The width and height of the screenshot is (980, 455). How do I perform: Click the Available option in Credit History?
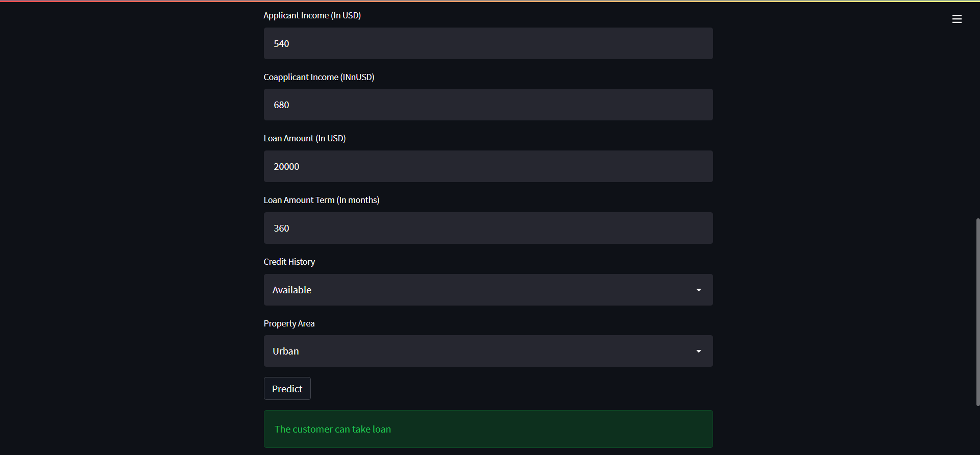pos(292,290)
